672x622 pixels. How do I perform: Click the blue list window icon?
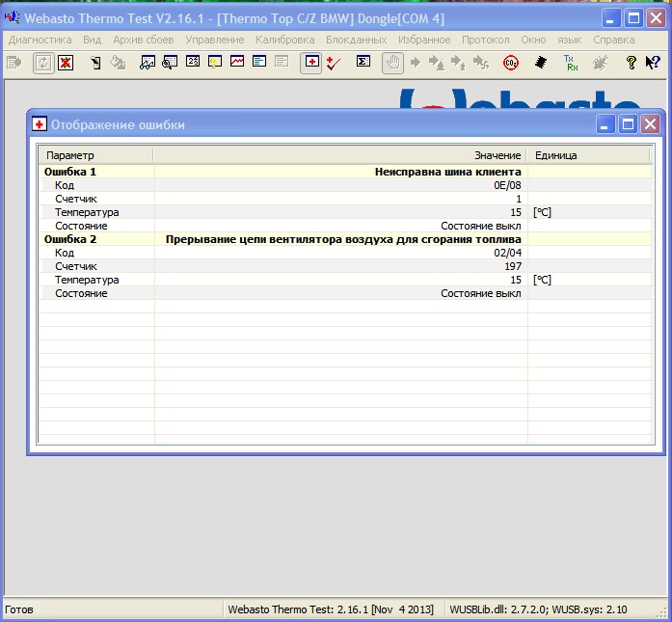click(259, 62)
